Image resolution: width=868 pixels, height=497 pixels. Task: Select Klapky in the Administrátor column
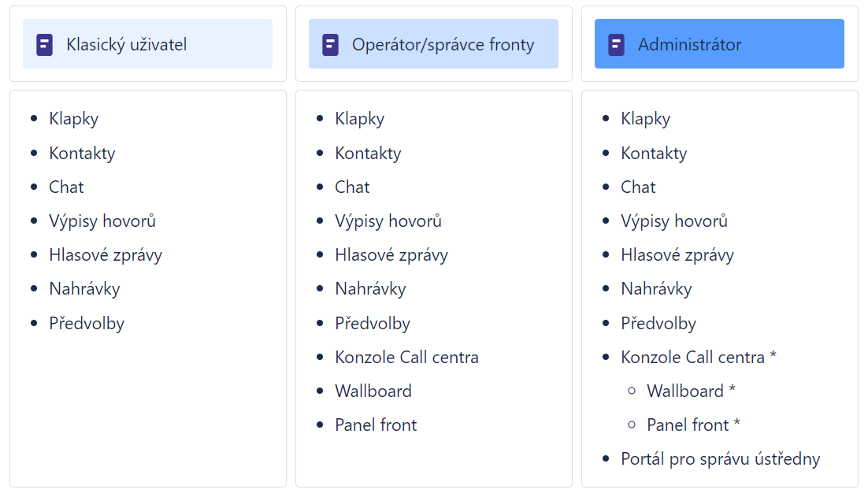[645, 119]
